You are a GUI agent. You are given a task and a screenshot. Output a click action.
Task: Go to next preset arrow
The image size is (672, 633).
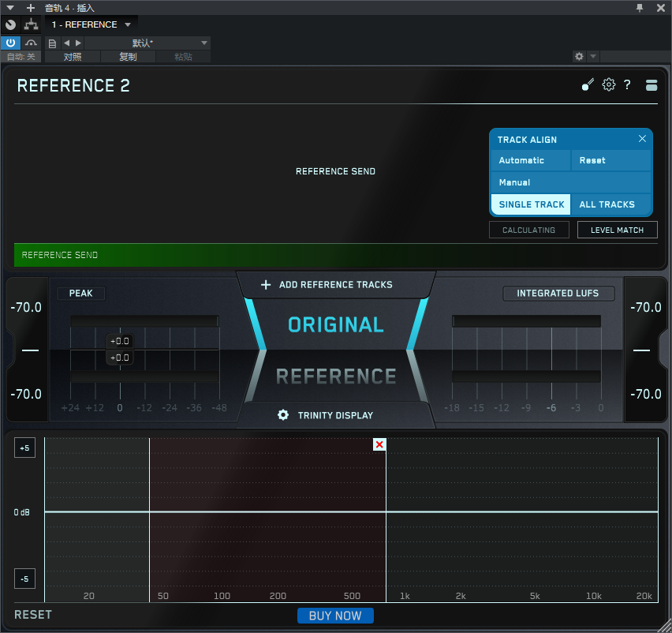(x=78, y=43)
